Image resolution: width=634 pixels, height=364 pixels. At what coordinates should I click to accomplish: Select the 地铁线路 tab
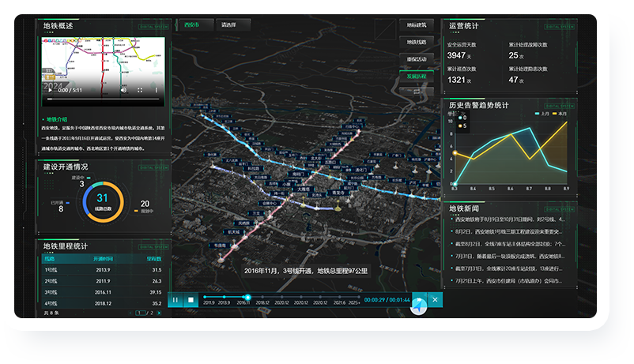pos(417,41)
